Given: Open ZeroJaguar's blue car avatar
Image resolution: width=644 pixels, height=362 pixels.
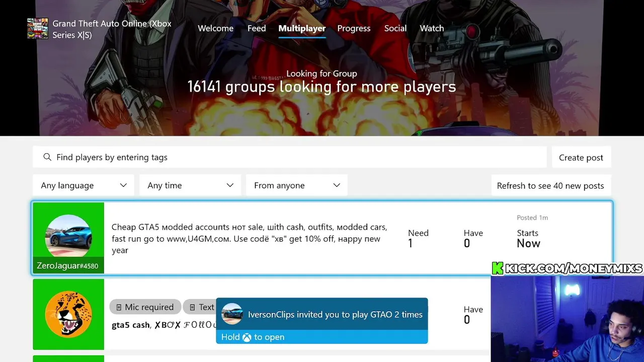Looking at the screenshot, I should click(x=68, y=236).
